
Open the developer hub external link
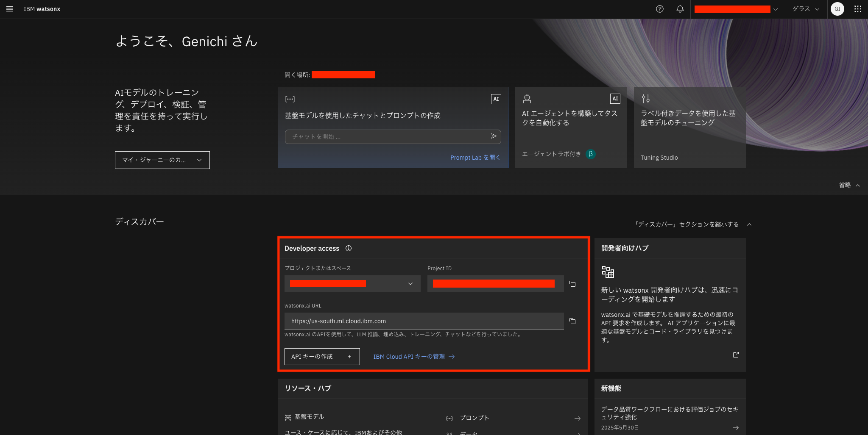tap(735, 355)
